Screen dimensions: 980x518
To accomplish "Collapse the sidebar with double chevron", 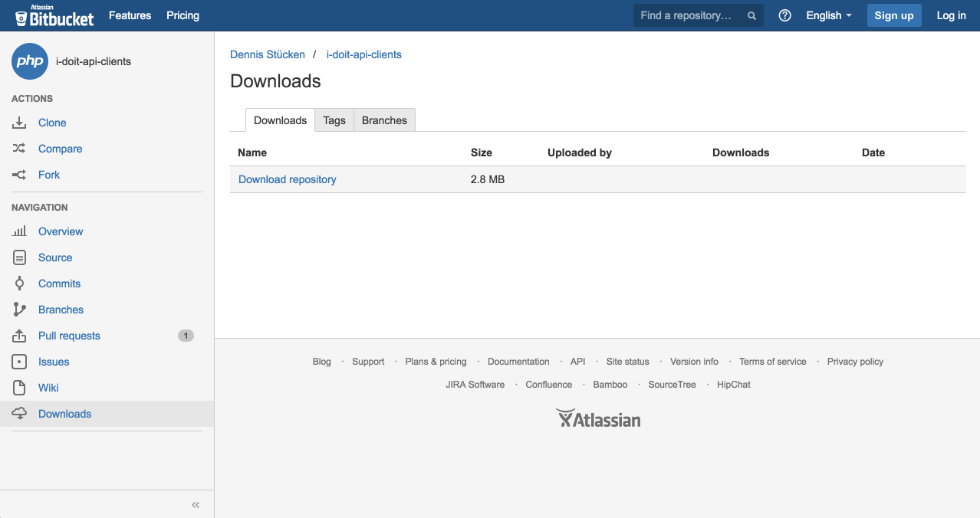I will coord(196,505).
